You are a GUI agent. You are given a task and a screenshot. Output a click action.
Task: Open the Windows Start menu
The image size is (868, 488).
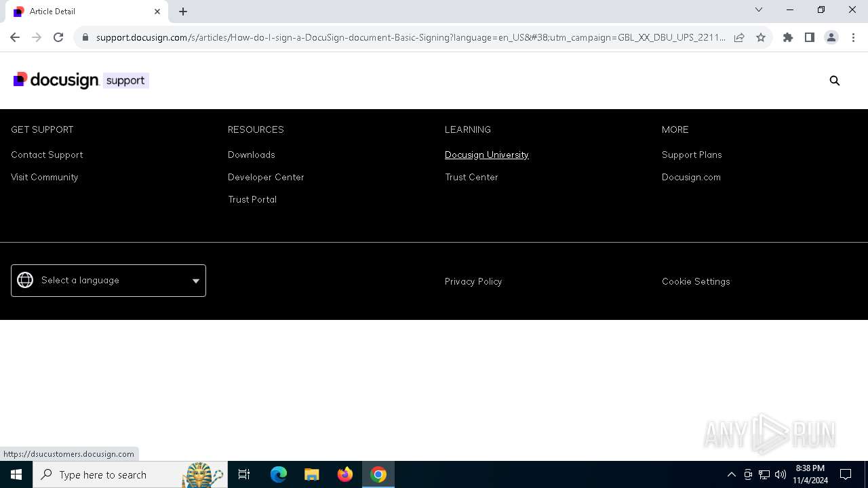tap(16, 474)
